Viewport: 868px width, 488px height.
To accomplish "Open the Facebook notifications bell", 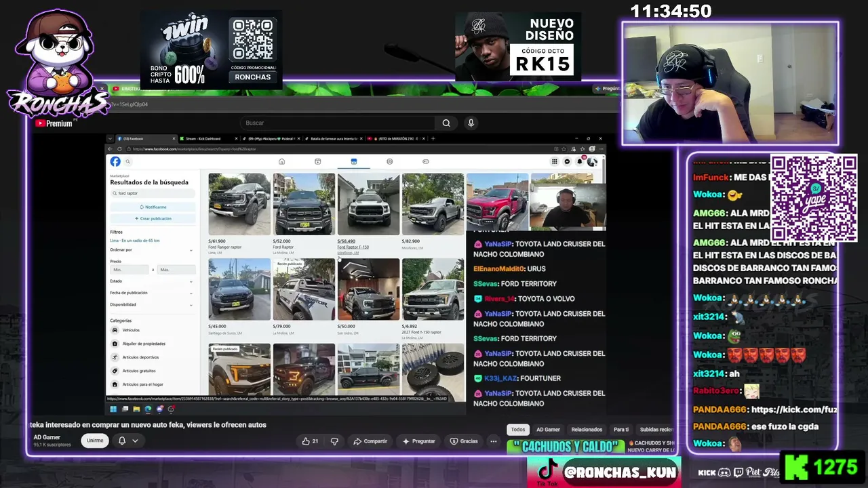I will coord(579,161).
